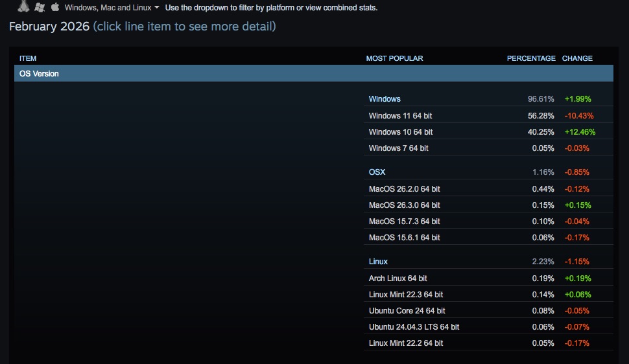The width and height of the screenshot is (629, 364).
Task: Click the dropdown arrow beside platform filter
Action: (157, 8)
